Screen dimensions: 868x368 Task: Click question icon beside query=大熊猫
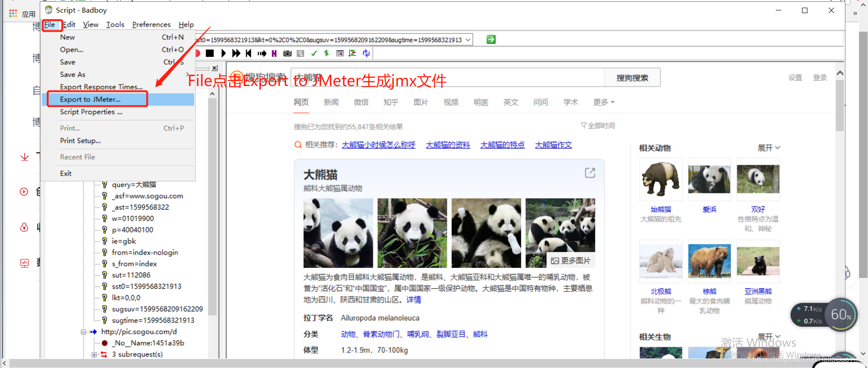104,185
